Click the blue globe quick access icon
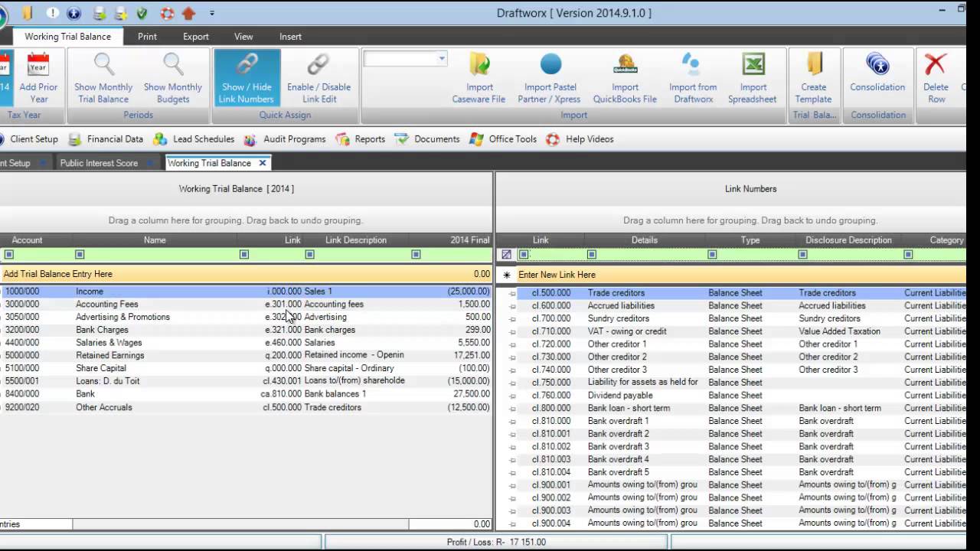This screenshot has height=551, width=980. pyautogui.click(x=74, y=13)
